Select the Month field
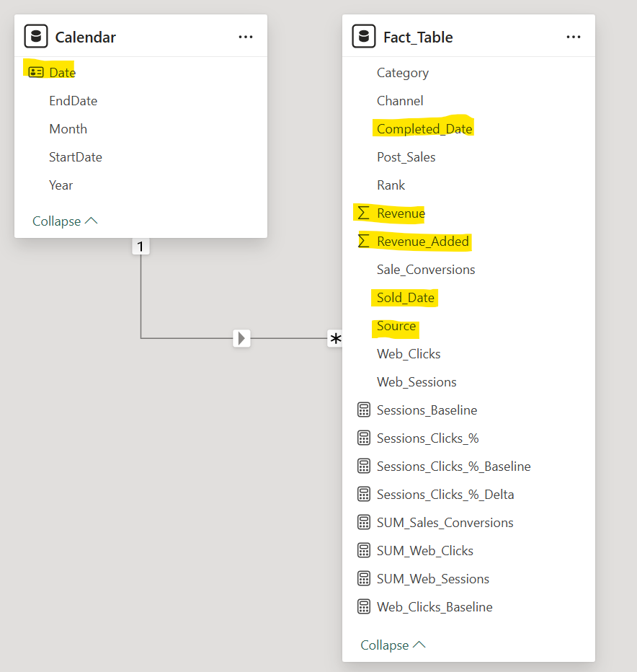The width and height of the screenshot is (637, 672). [x=68, y=129]
